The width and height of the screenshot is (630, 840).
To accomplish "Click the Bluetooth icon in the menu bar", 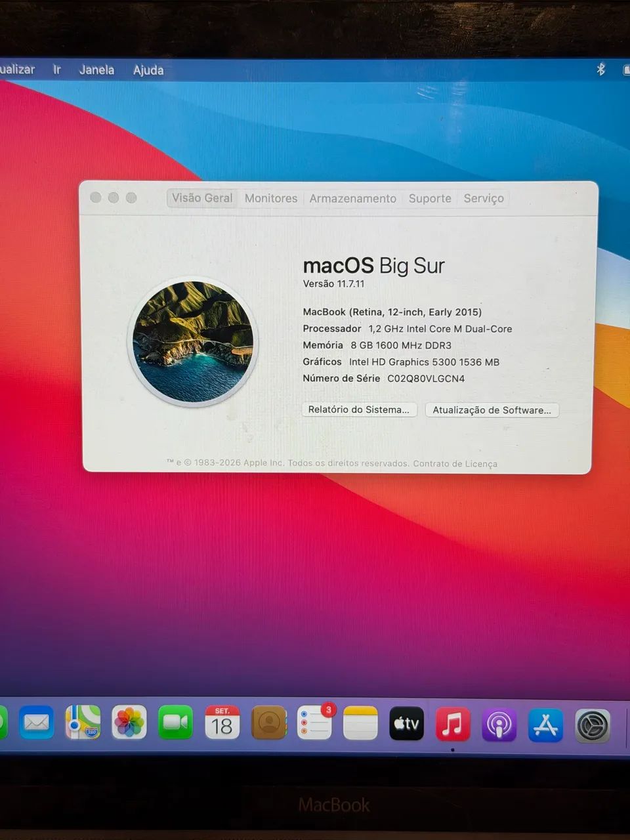I will coord(600,69).
